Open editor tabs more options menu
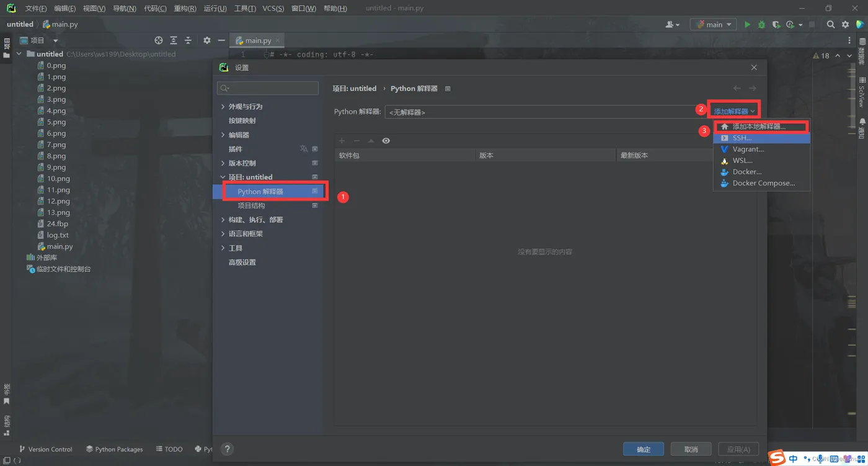The height and width of the screenshot is (466, 868). (849, 40)
